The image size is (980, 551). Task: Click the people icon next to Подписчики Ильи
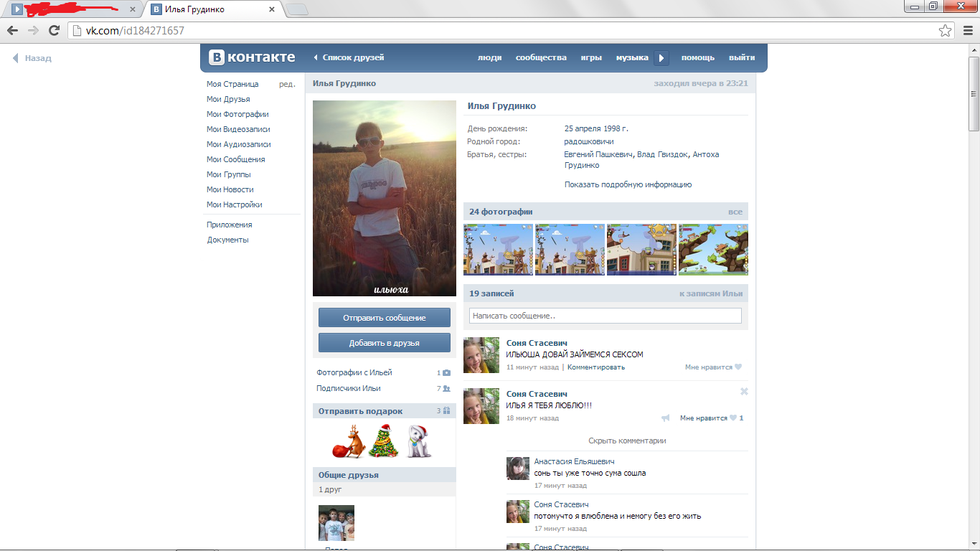(446, 389)
